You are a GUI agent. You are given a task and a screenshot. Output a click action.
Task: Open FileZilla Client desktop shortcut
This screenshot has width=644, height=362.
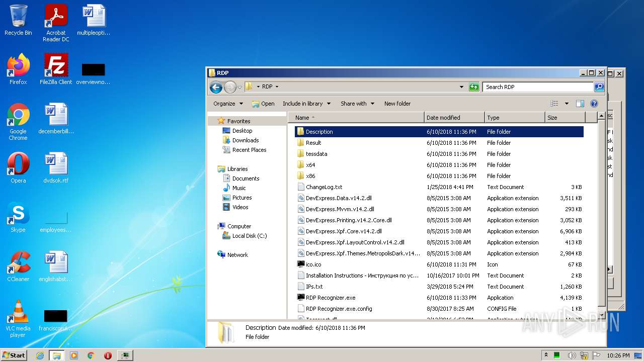click(56, 69)
